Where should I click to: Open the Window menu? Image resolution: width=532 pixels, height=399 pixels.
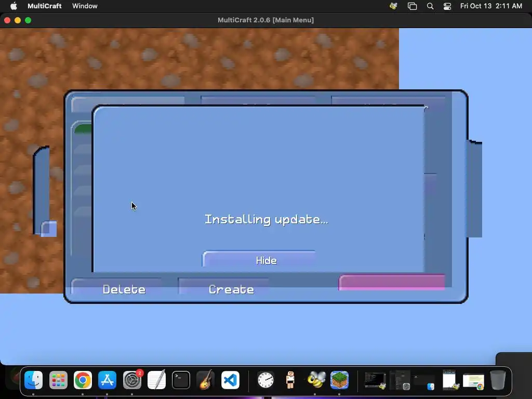[85, 6]
